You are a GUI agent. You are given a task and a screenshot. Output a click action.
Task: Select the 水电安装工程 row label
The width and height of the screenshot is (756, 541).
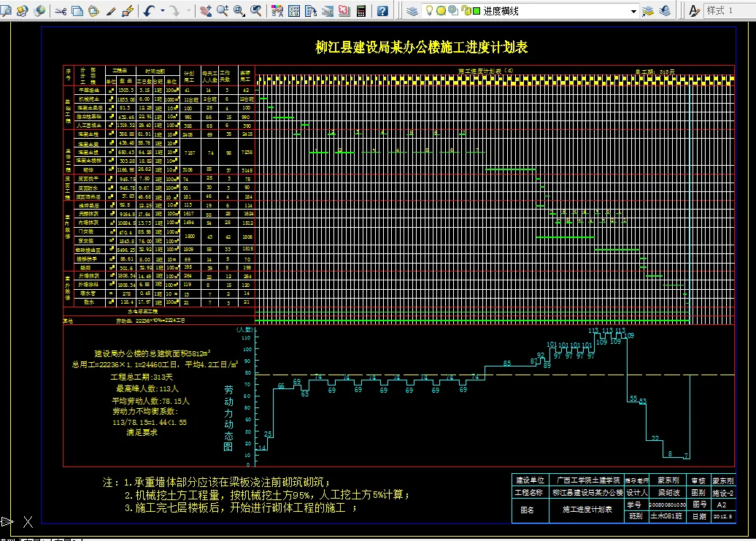[143, 312]
